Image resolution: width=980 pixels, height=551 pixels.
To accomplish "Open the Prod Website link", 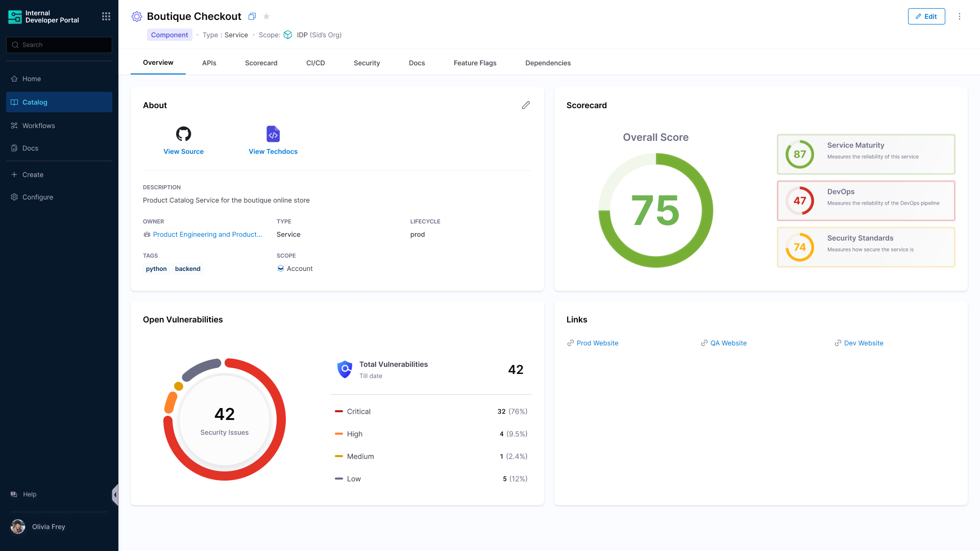I will click(x=597, y=343).
